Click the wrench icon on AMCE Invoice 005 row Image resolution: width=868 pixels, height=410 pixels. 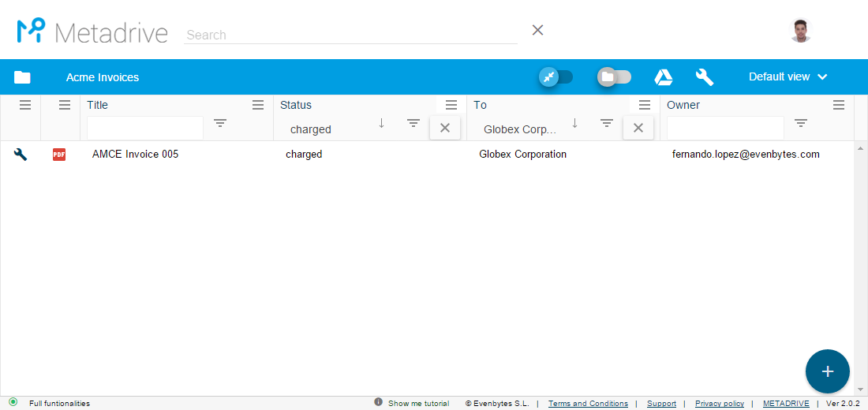point(20,155)
